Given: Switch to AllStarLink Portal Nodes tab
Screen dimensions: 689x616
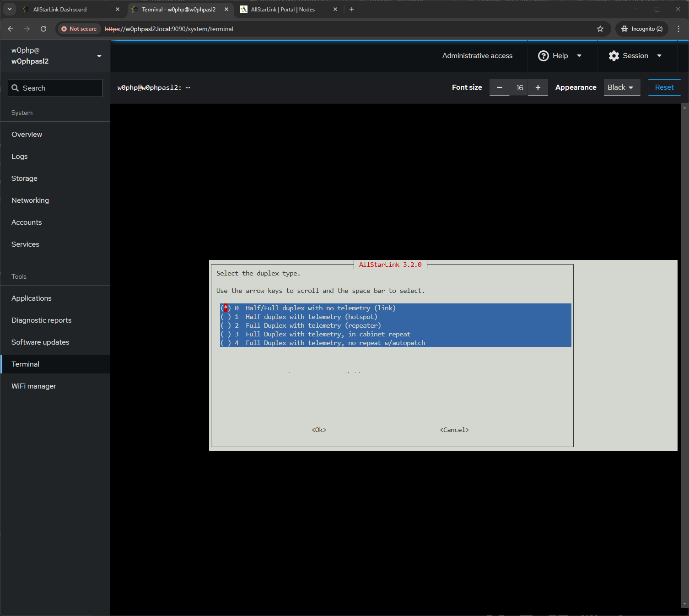Looking at the screenshot, I should (283, 9).
